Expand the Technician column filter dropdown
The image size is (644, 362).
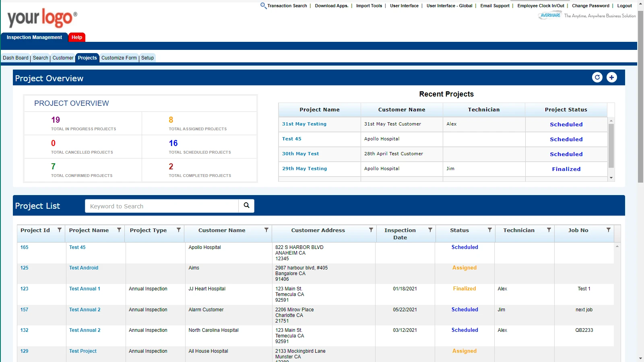(x=549, y=230)
